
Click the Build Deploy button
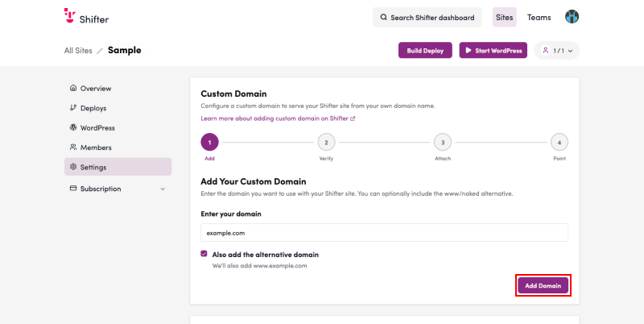(425, 51)
